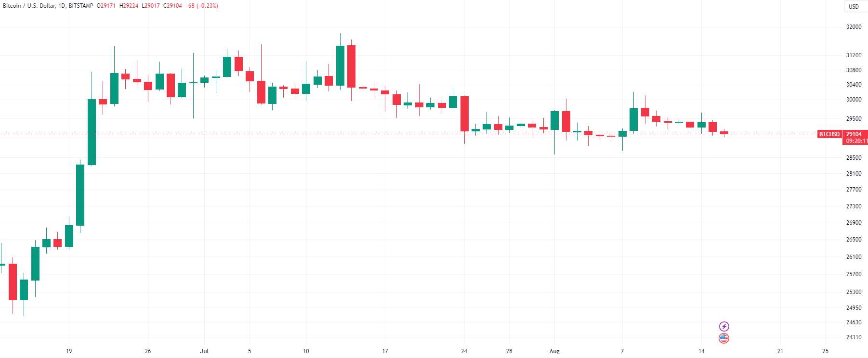Image resolution: width=868 pixels, height=358 pixels.
Task: Click the 30000 price scale label
Action: 854,100
